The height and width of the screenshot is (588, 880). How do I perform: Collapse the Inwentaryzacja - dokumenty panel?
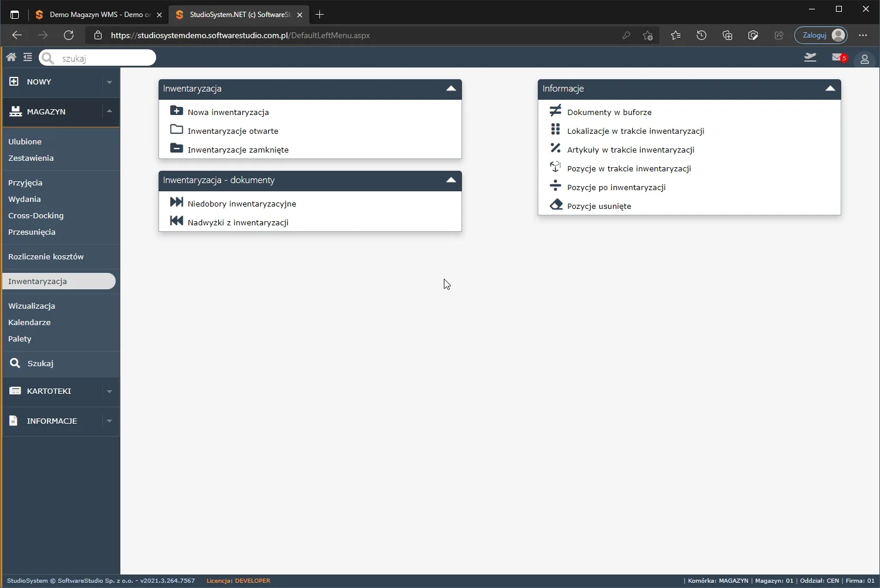(x=451, y=180)
